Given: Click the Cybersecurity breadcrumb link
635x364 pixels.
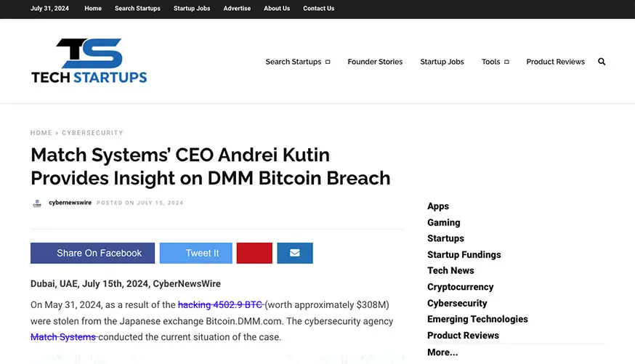Looking at the screenshot, I should (92, 133).
